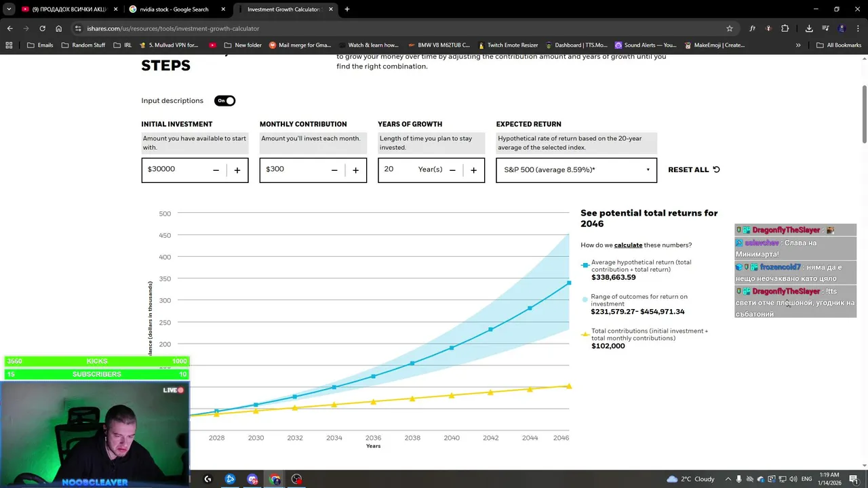The width and height of the screenshot is (868, 488).
Task: Open Chrome three-dot menu
Action: 858,28
